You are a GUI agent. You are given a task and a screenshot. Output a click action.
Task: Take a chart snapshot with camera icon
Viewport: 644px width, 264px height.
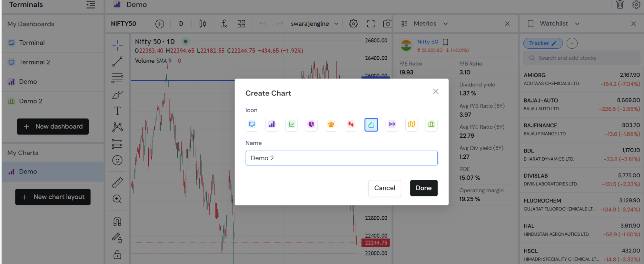tap(387, 24)
